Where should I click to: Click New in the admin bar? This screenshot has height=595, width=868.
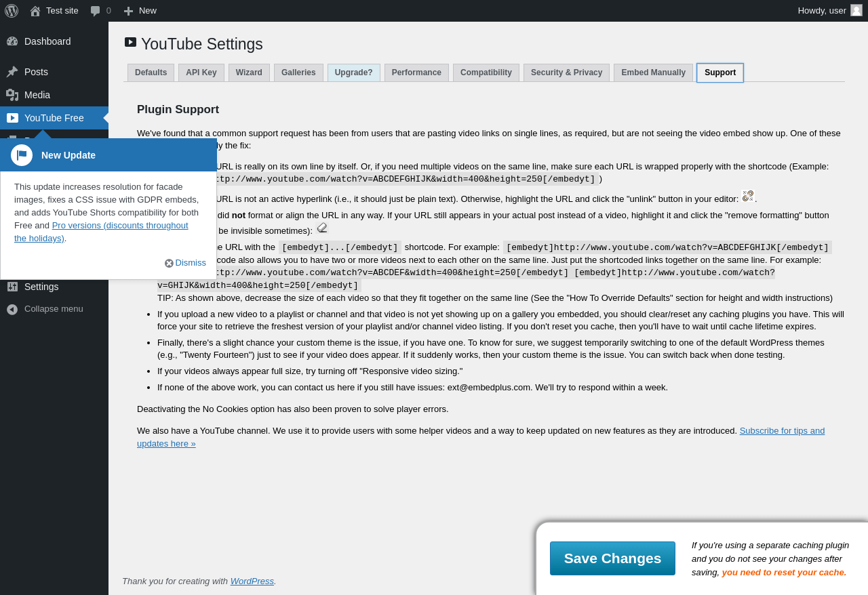coord(140,11)
